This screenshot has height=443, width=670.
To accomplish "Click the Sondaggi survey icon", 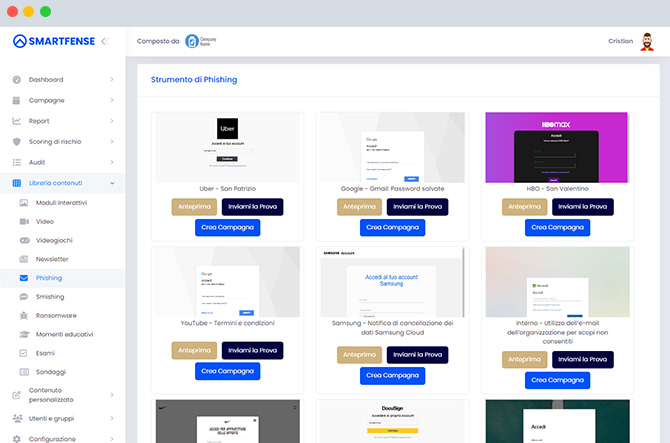I will pos(24,372).
